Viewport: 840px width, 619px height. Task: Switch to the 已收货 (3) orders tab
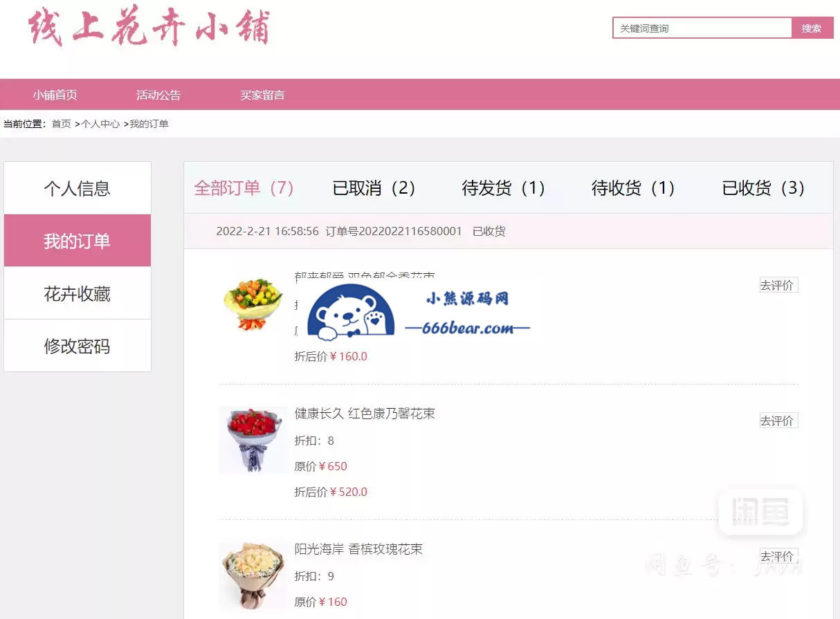click(764, 187)
